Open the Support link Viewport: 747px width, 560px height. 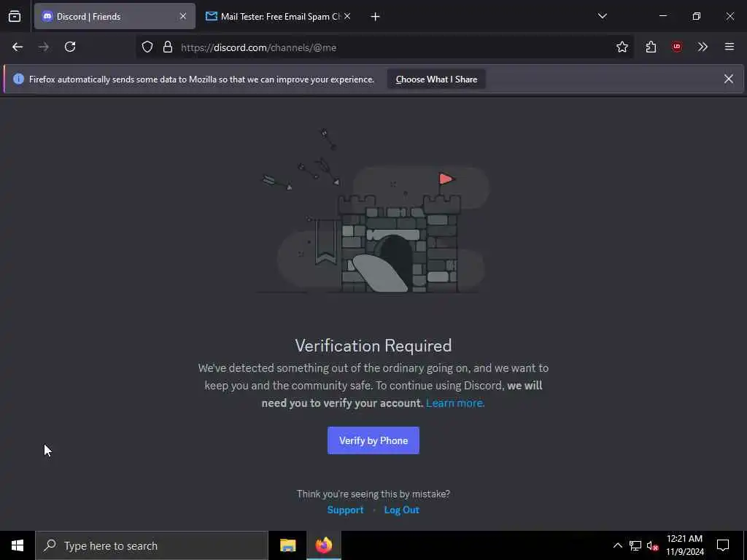point(345,510)
